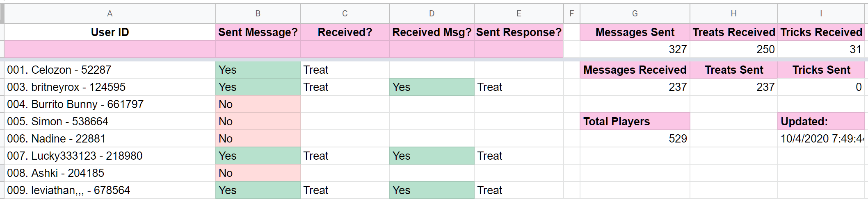The height and width of the screenshot is (199, 868).
Task: Click cell with 001. Celozon - 52287
Action: (110, 70)
